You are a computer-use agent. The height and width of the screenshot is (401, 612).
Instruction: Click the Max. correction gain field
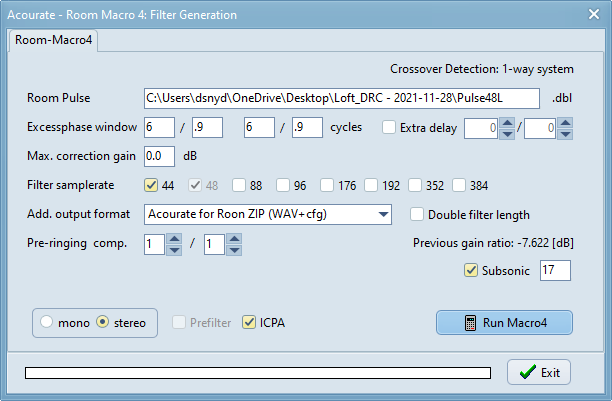pos(159,156)
